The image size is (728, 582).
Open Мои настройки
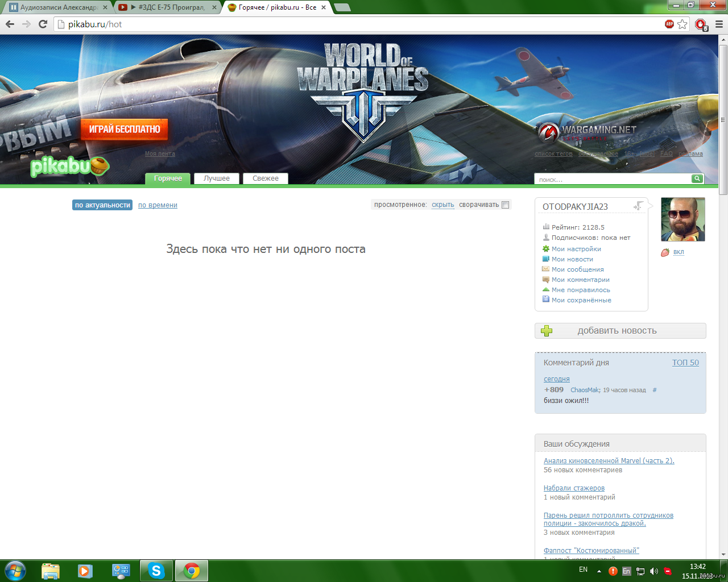tap(576, 249)
